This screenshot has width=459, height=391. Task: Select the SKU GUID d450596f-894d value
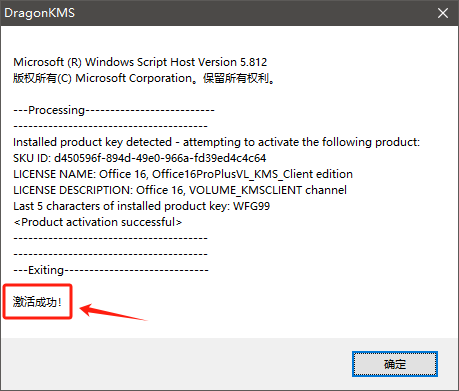160,158
